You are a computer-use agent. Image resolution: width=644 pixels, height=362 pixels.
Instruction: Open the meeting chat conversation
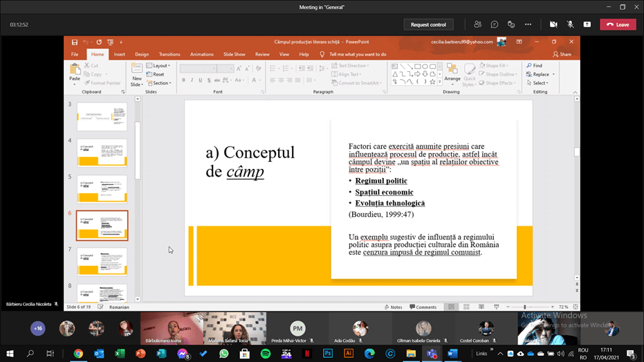[x=495, y=24]
